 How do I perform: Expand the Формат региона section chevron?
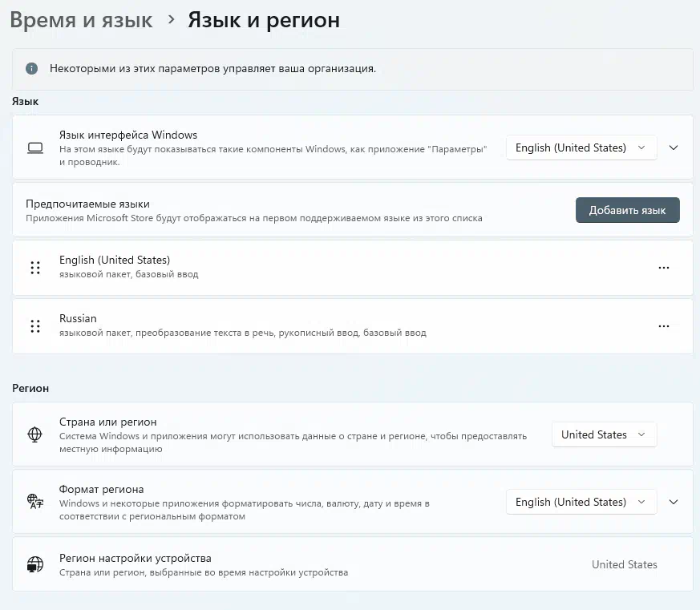coord(674,502)
